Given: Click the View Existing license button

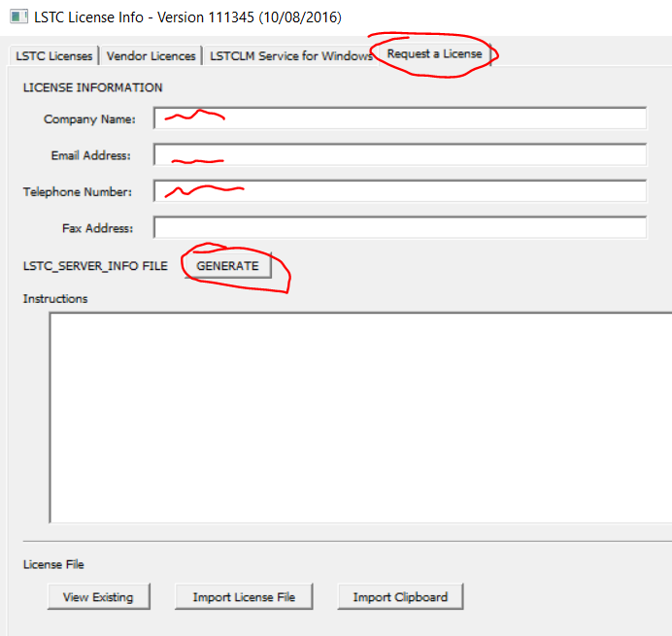Looking at the screenshot, I should (99, 596).
